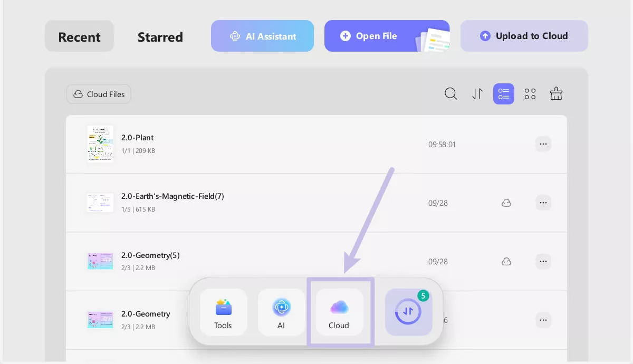Click the clear list broom icon

(x=556, y=94)
